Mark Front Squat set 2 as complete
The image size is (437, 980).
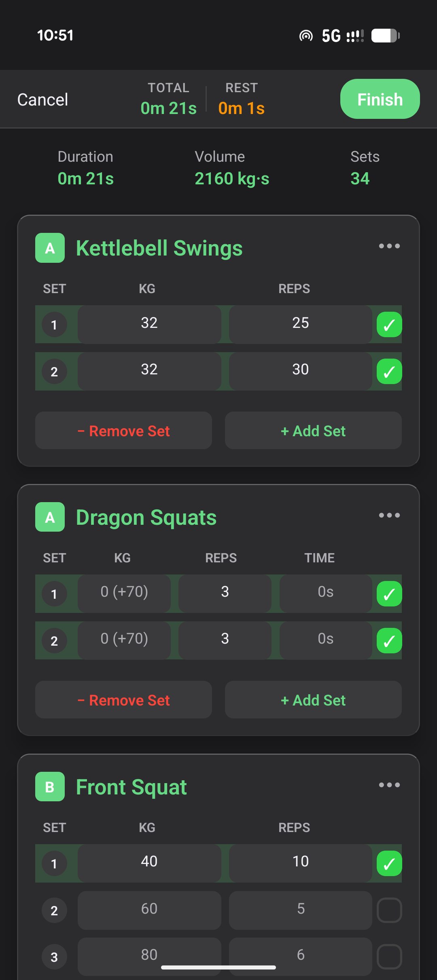[390, 910]
